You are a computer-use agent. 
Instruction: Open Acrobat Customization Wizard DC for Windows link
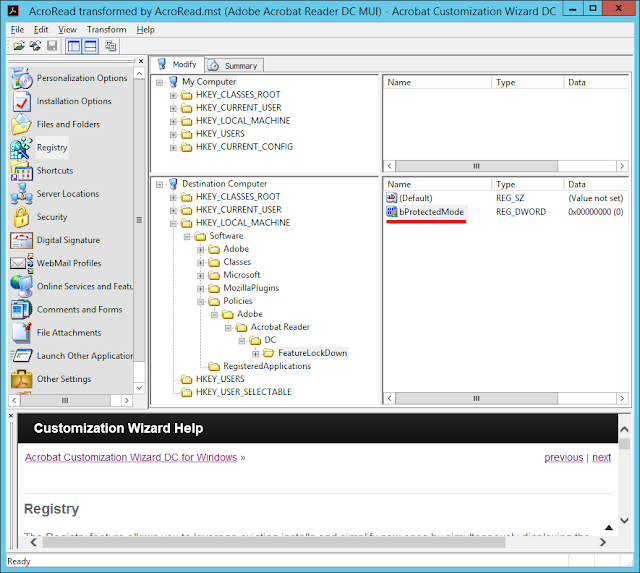click(x=131, y=458)
